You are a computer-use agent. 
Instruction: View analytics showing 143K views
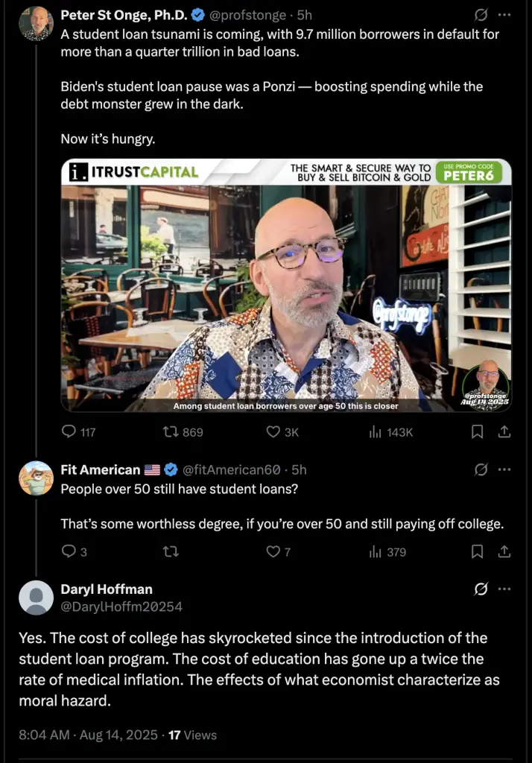[391, 431]
